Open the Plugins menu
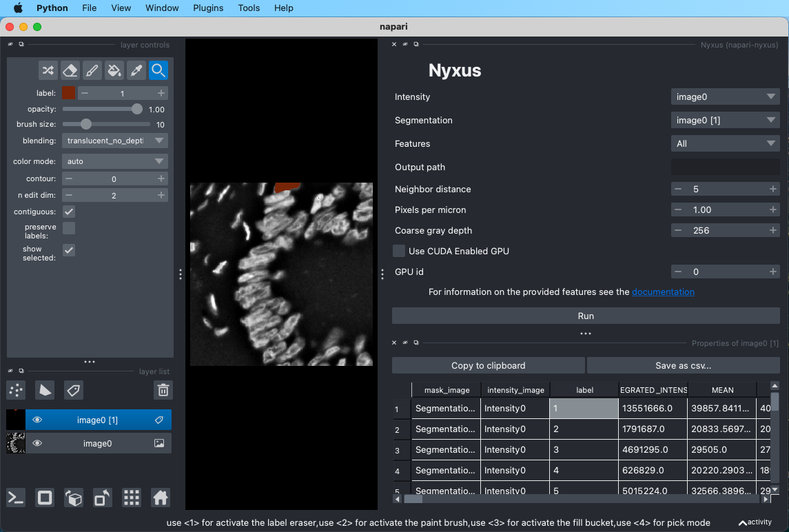The height and width of the screenshot is (532, 789). 208,8
